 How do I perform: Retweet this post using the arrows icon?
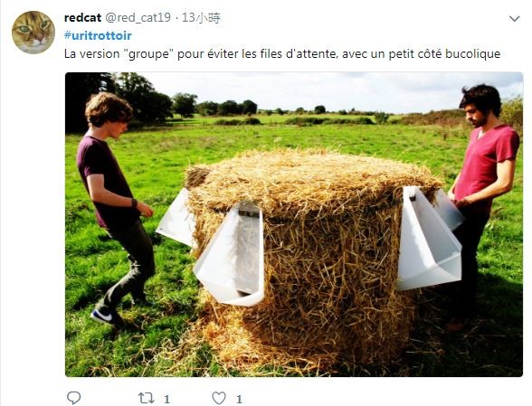[x=147, y=398]
